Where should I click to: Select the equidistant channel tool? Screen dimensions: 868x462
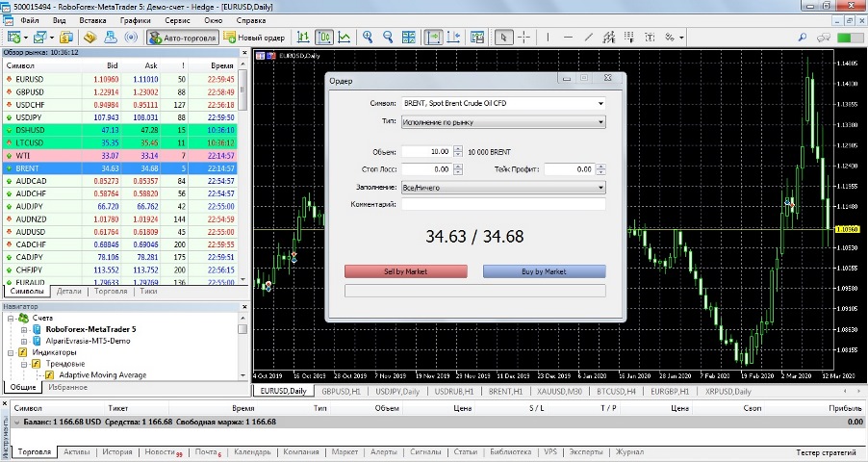click(x=609, y=38)
